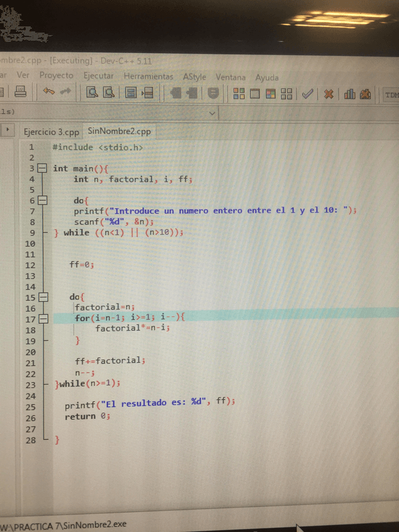Click the Compile and Run icon

[271, 94]
